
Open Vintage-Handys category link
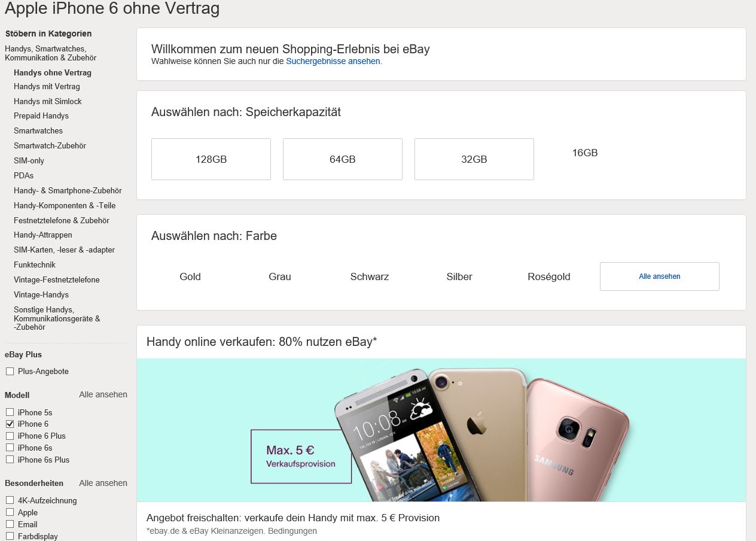coord(41,294)
